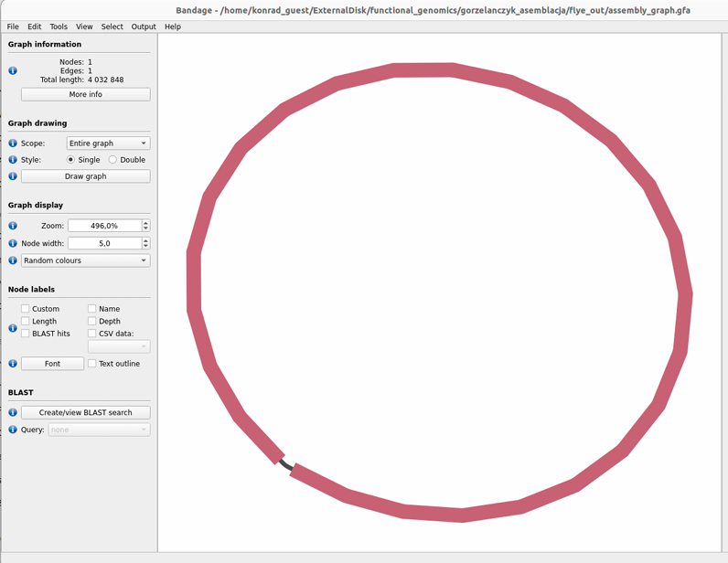
Task: Click the Create/view BLAST search button
Action: (x=85, y=412)
